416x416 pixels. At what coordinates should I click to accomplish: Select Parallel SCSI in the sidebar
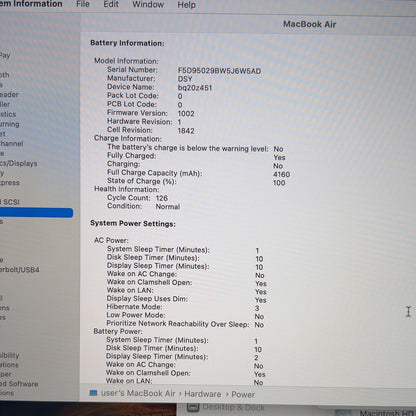[10, 202]
